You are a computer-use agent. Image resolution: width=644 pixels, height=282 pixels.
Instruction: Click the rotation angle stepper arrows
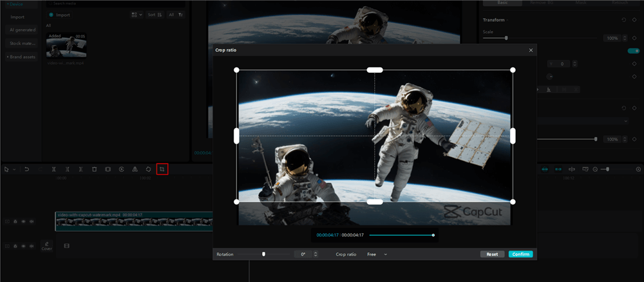[x=316, y=254]
